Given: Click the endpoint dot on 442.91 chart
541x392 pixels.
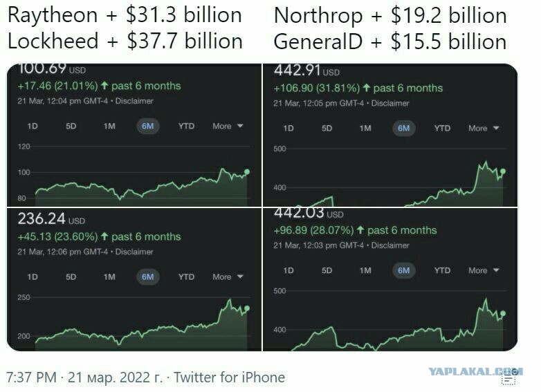Looking at the screenshot, I should pyautogui.click(x=503, y=171).
